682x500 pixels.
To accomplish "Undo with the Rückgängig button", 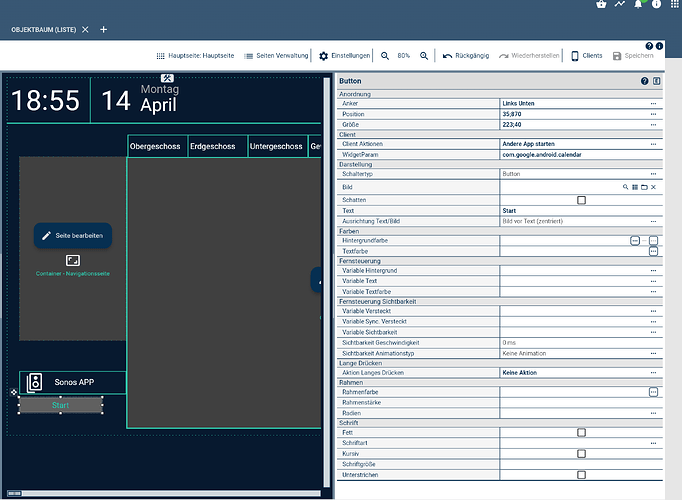I will (x=466, y=56).
